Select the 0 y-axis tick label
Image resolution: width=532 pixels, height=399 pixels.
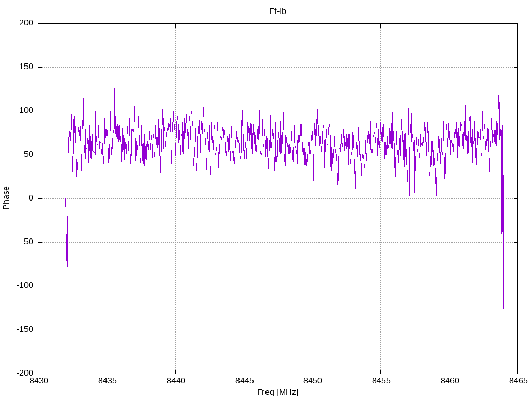31,198
